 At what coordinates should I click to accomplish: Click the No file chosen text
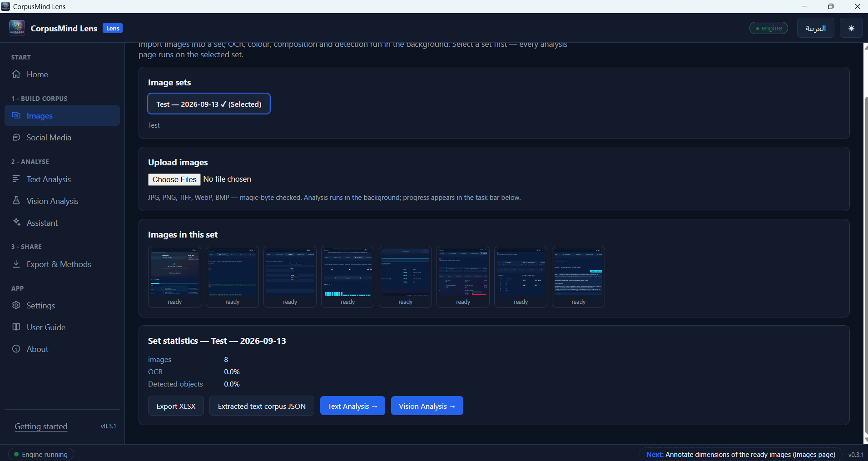tap(227, 179)
